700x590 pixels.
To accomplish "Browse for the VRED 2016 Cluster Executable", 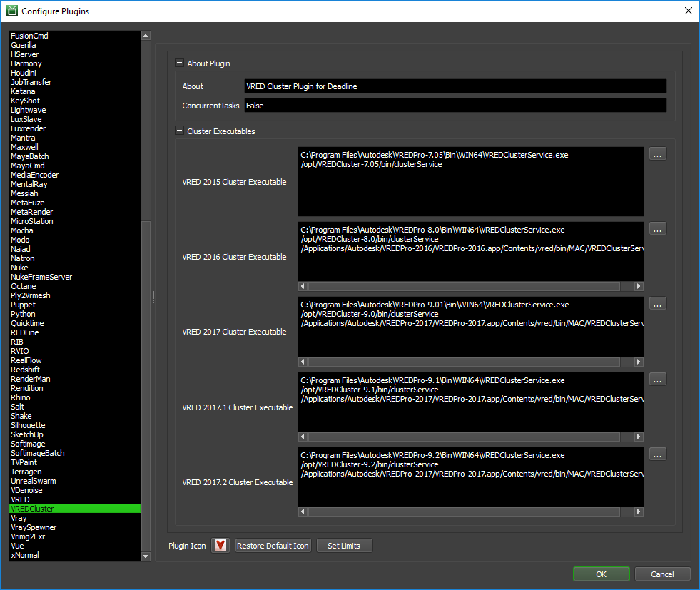I will pyautogui.click(x=657, y=229).
